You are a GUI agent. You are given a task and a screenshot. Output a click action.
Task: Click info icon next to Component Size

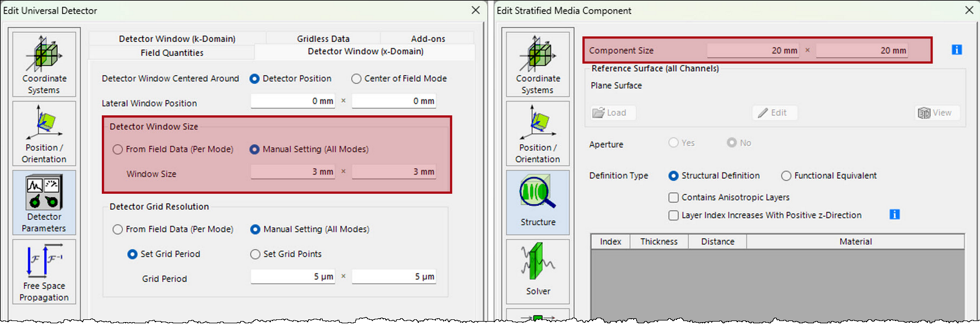click(x=957, y=50)
